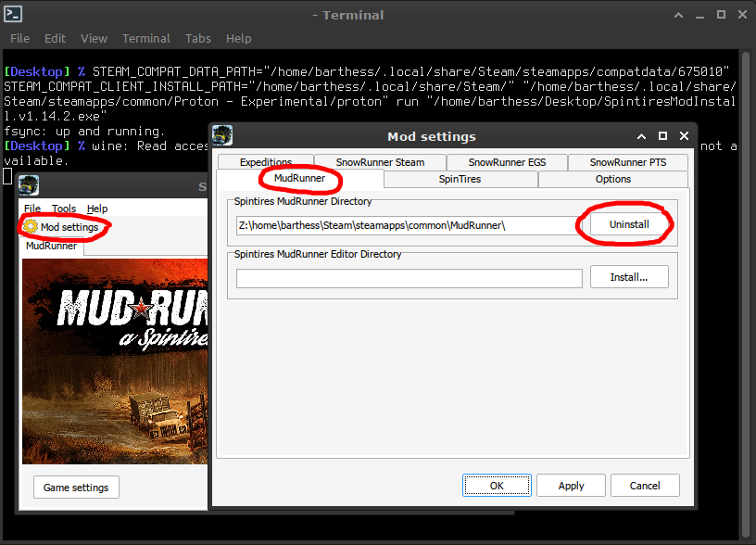Close the Mod settings dialog
The height and width of the screenshot is (545, 756).
coord(684,136)
